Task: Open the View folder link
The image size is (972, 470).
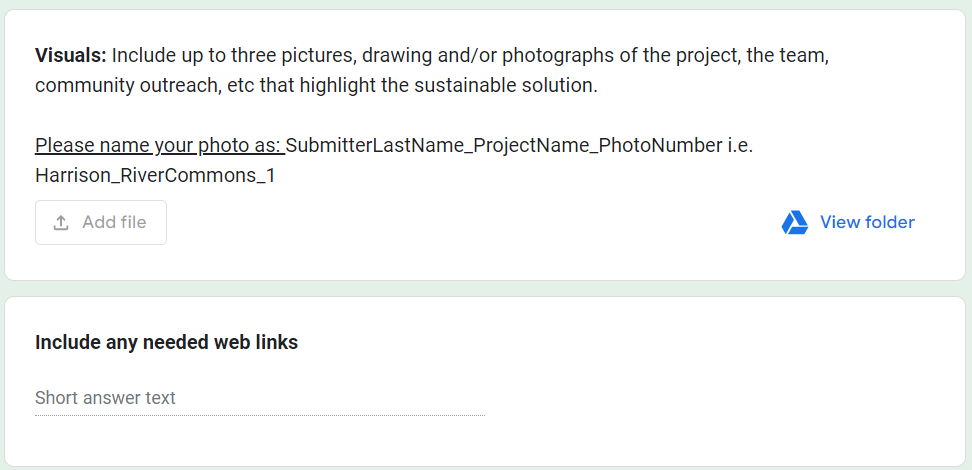Action: point(848,223)
